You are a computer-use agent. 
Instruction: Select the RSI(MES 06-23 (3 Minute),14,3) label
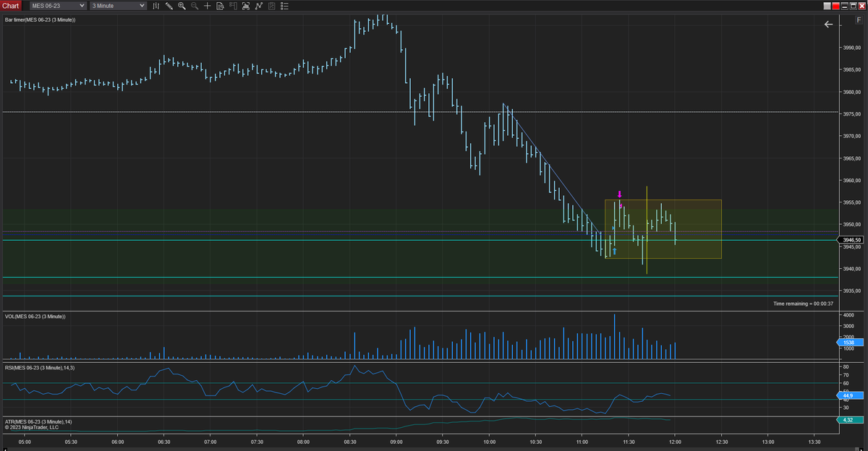40,368
